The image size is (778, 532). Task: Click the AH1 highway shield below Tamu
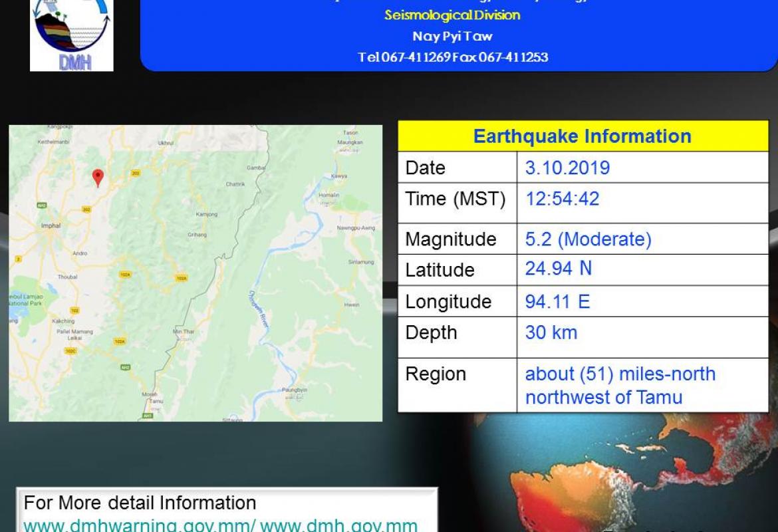146,416
